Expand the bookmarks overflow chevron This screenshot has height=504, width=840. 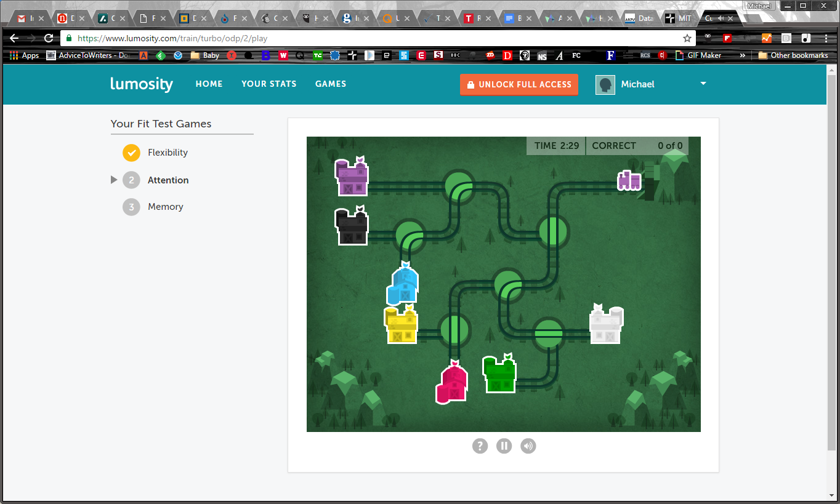[x=742, y=55]
